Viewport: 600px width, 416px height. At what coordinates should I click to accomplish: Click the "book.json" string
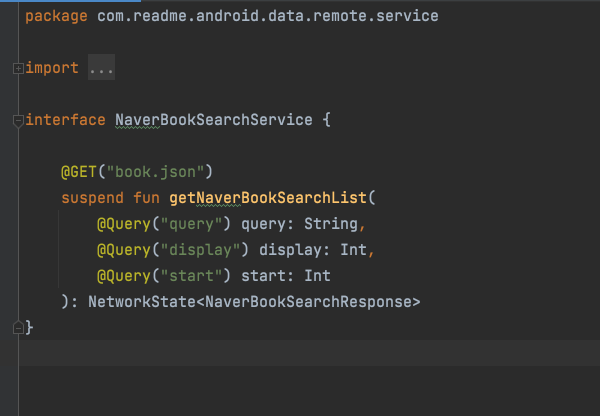pyautogui.click(x=155, y=172)
